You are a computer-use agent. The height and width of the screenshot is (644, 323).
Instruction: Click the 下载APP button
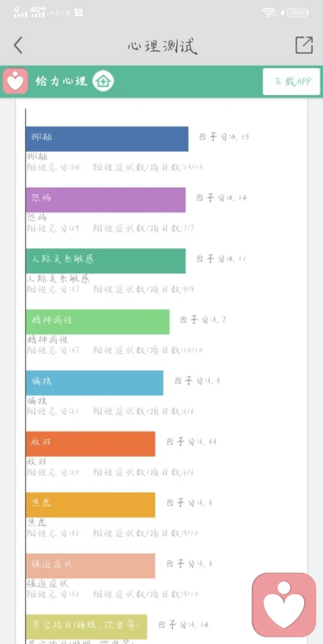point(291,81)
